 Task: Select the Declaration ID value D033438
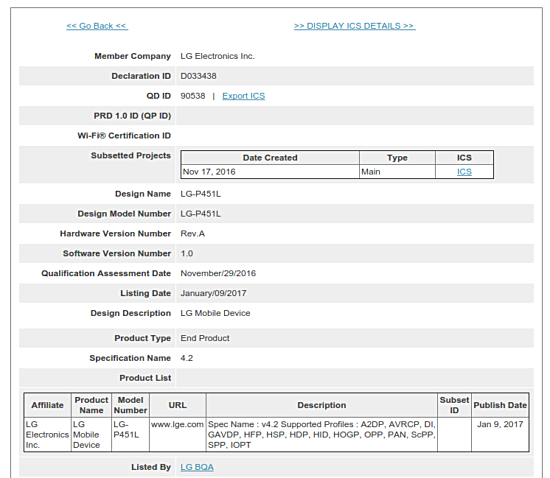[x=198, y=76]
